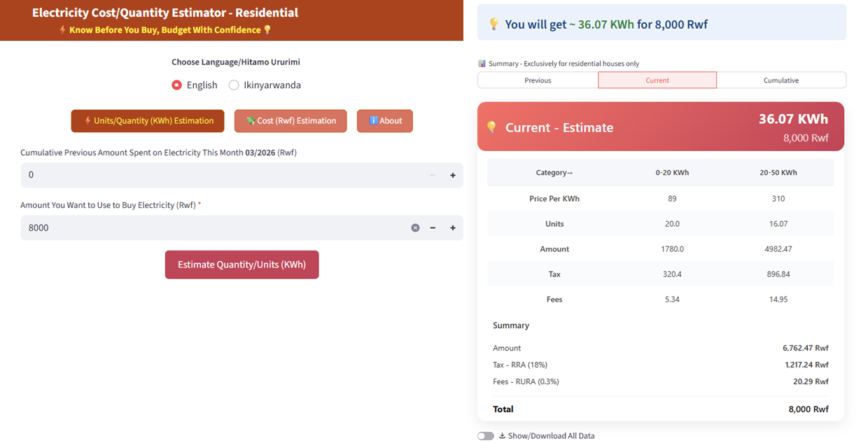The image size is (868, 443).
Task: Open Units/Quantity (KWh) Estimation tab
Action: pos(148,121)
